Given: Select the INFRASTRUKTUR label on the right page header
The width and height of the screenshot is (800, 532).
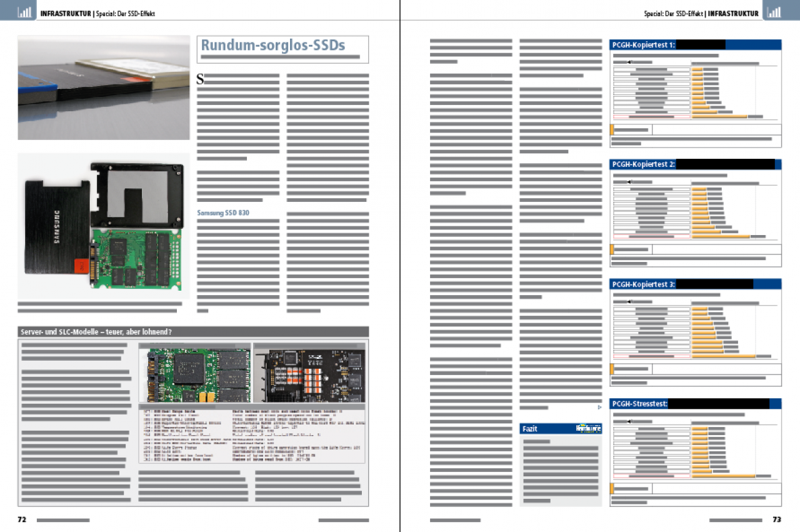Looking at the screenshot, I should (x=733, y=13).
